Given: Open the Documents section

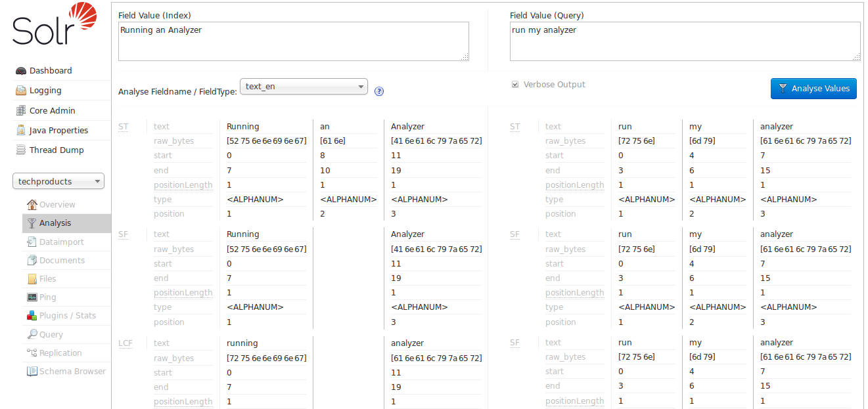Looking at the screenshot, I should 62,261.
